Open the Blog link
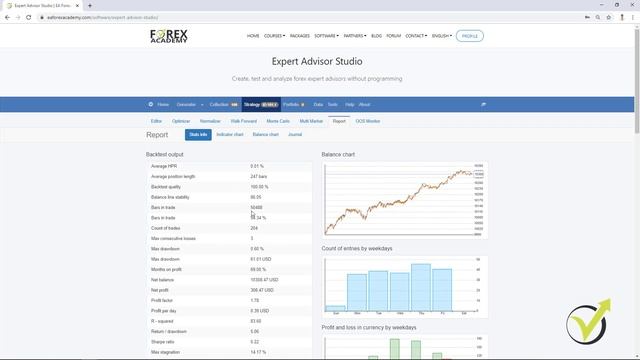 coord(376,36)
